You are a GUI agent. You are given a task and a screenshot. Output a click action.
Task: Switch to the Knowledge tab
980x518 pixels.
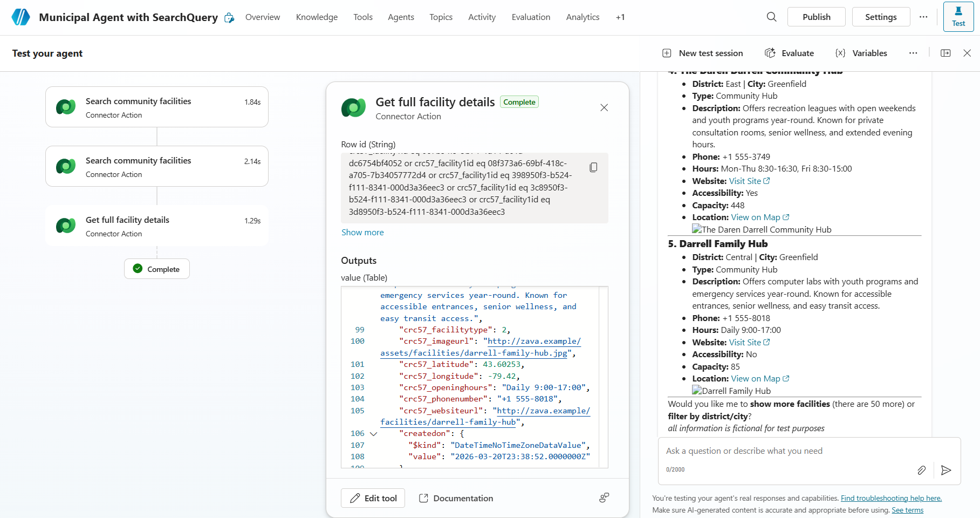coord(317,17)
